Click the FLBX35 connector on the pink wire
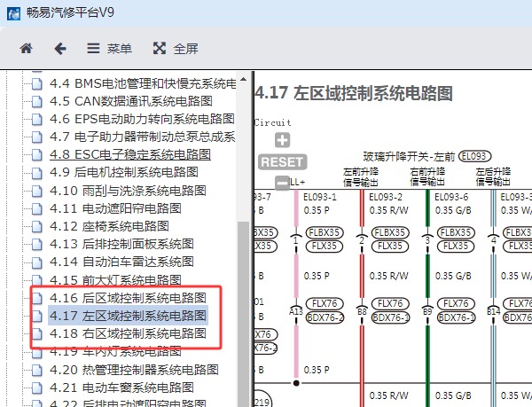This screenshot has height=407, width=532. point(325,232)
